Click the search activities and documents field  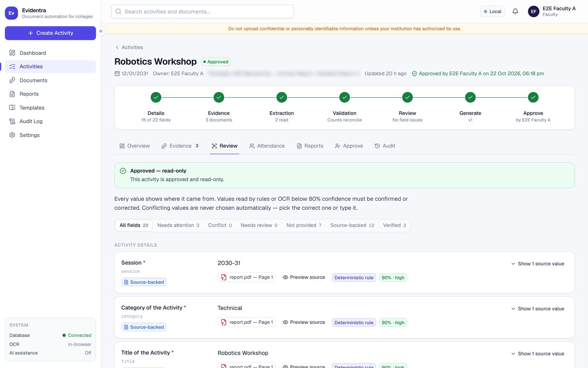pos(203,11)
